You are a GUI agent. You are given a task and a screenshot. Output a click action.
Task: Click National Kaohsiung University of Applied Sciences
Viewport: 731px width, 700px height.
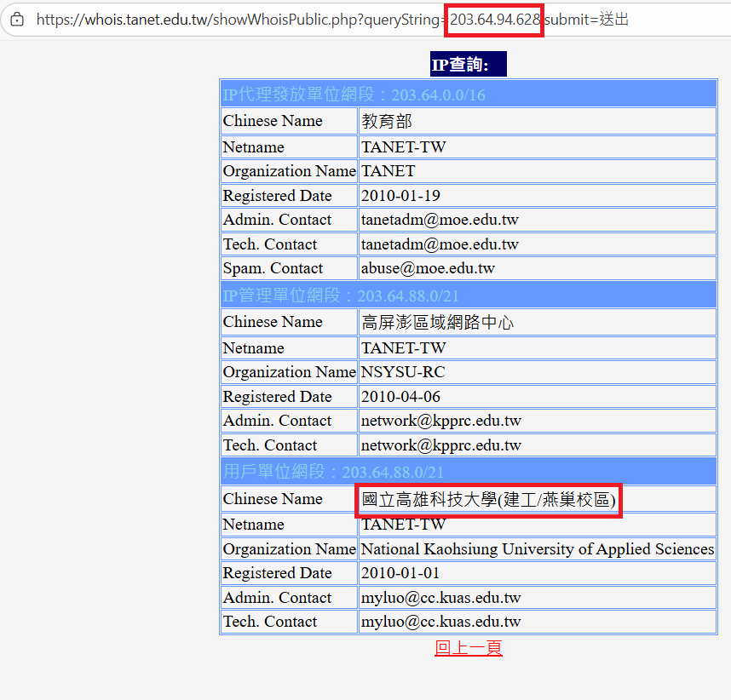coord(537,549)
